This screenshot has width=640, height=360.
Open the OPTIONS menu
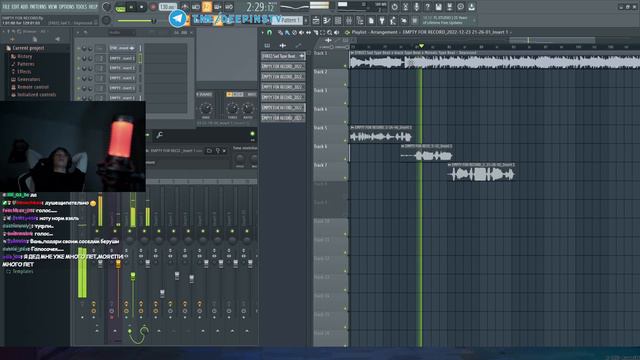pos(67,7)
